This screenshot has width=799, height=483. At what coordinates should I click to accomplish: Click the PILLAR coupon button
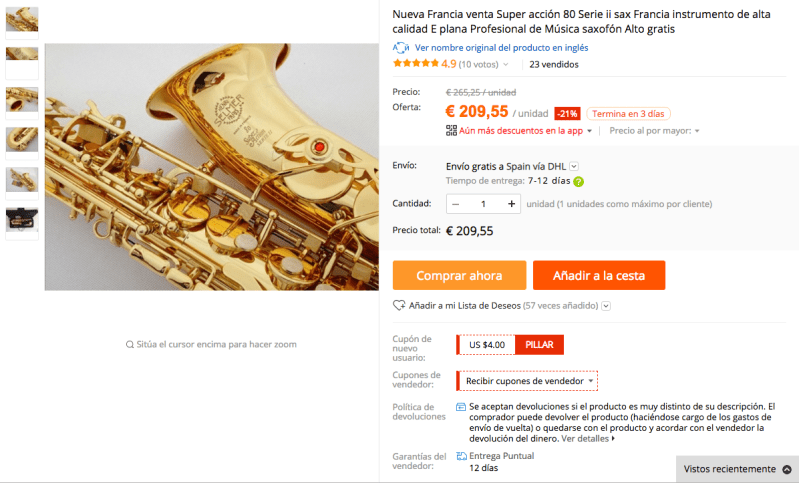click(x=539, y=345)
